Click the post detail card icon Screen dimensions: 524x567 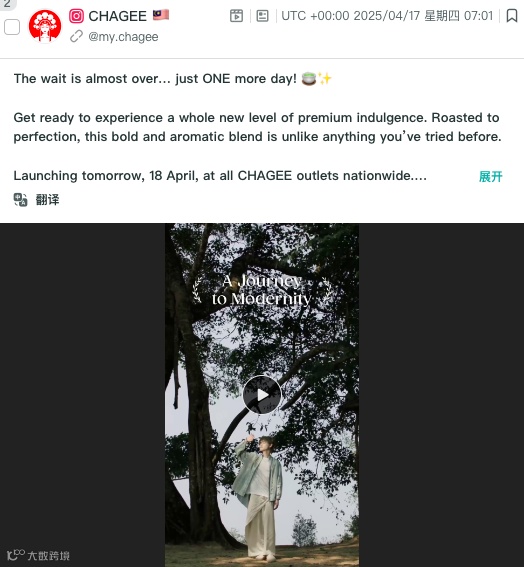pos(262,16)
